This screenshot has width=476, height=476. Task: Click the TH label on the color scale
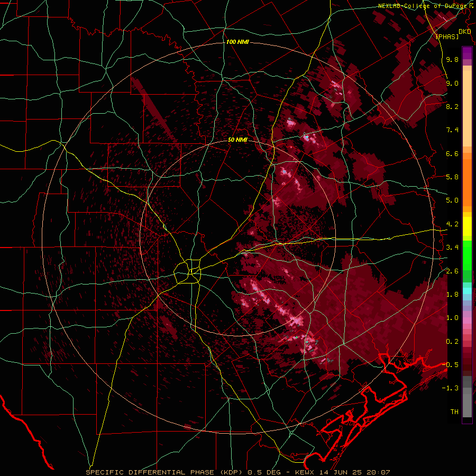click(x=454, y=412)
